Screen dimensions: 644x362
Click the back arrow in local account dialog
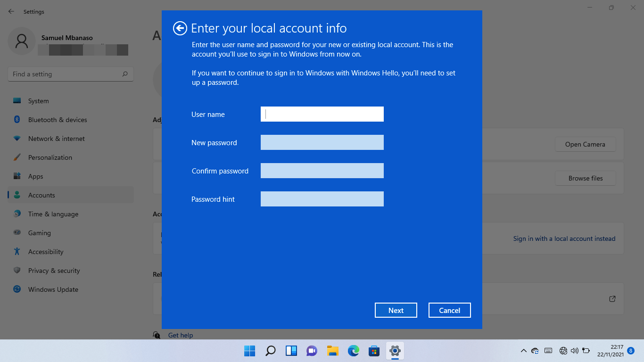click(180, 28)
